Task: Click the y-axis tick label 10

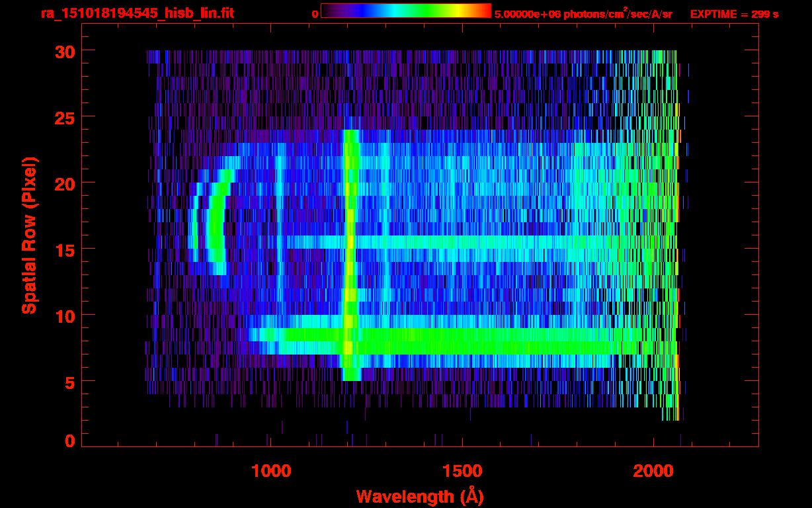Action: 65,316
